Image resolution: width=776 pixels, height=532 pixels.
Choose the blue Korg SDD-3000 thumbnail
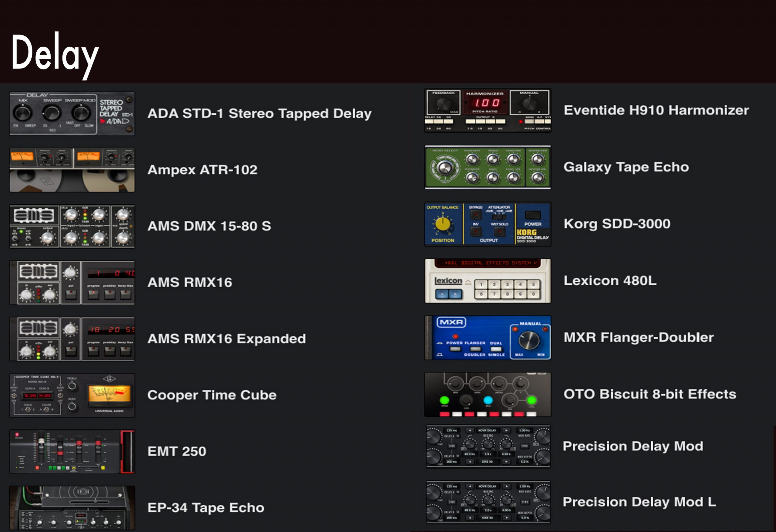point(487,224)
